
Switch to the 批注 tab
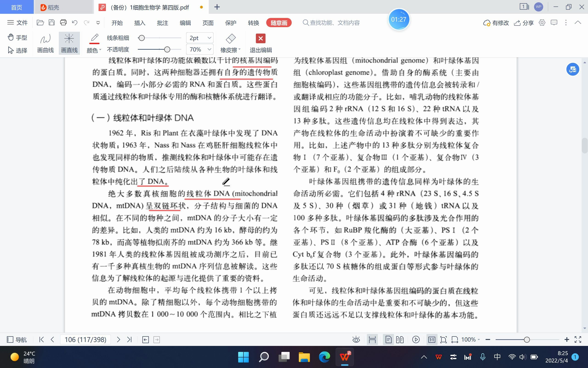click(163, 23)
